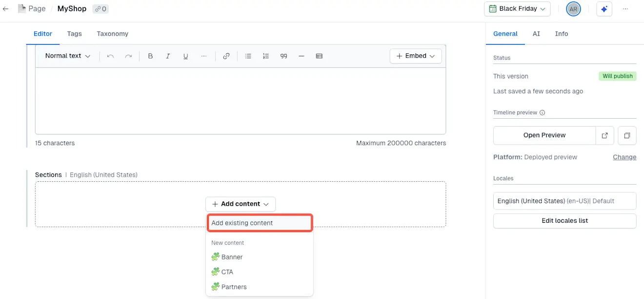Image resolution: width=644 pixels, height=299 pixels.
Task: Open the Embed dropdown
Action: point(416,56)
